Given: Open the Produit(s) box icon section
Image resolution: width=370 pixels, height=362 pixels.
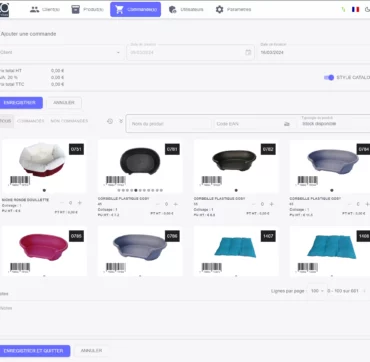Looking at the screenshot, I should coord(88,9).
